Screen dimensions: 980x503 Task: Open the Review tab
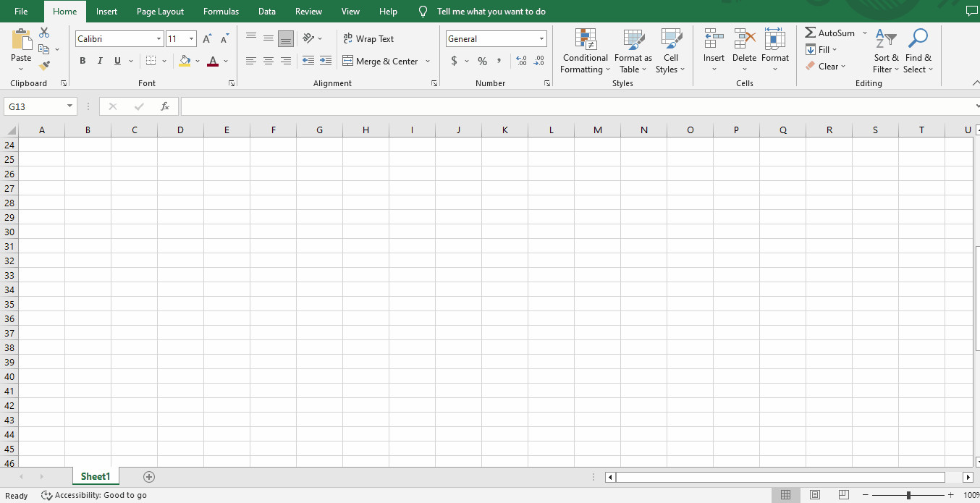[308, 11]
